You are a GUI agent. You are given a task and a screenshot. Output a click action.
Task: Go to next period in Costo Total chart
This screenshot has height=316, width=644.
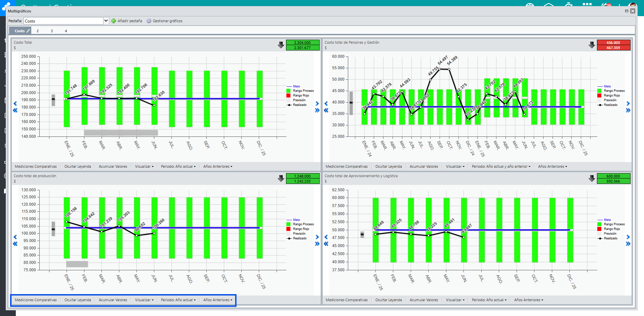click(x=317, y=104)
